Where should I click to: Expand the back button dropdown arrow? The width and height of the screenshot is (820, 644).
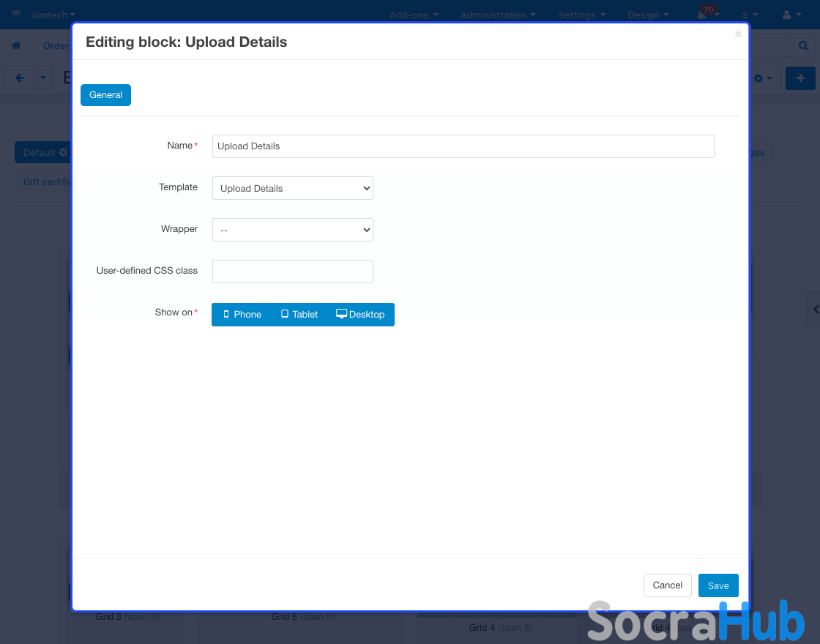[43, 78]
